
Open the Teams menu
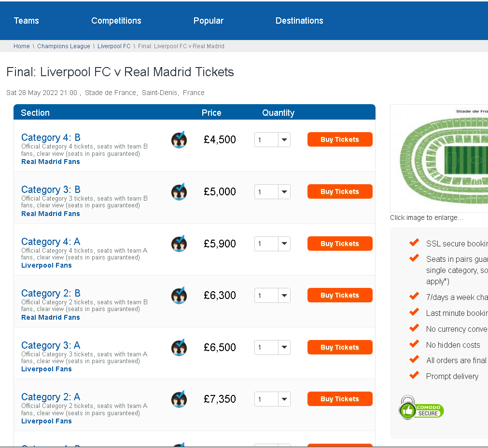point(26,21)
